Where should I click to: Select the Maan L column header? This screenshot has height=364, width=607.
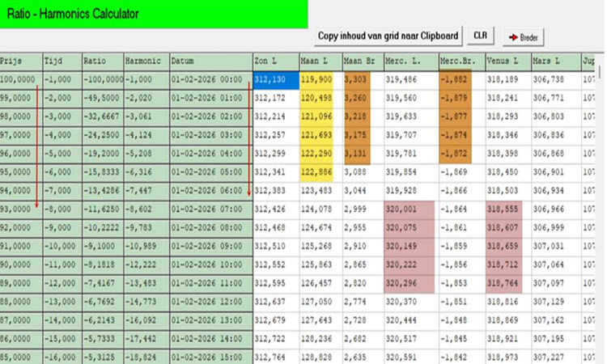(321, 61)
